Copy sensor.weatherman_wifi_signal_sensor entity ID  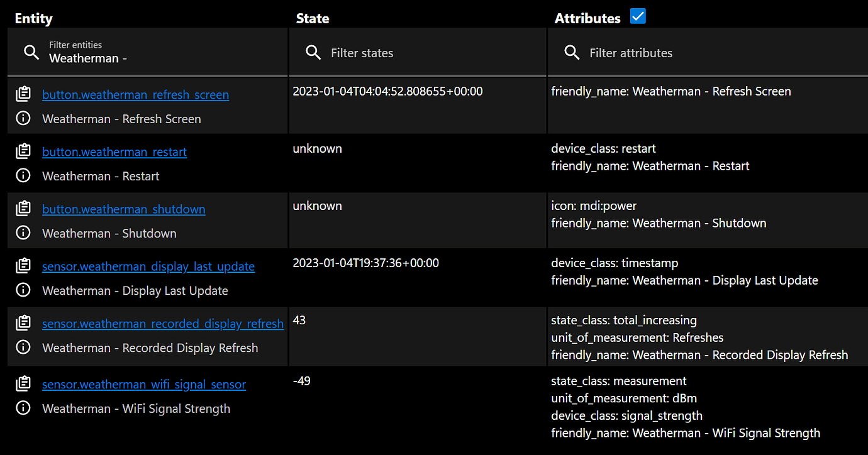23,384
